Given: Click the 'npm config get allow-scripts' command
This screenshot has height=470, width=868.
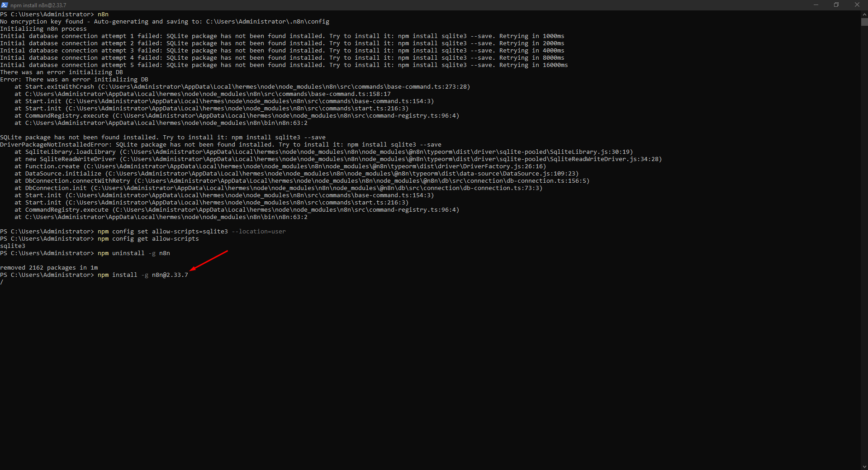Looking at the screenshot, I should click(x=148, y=239).
